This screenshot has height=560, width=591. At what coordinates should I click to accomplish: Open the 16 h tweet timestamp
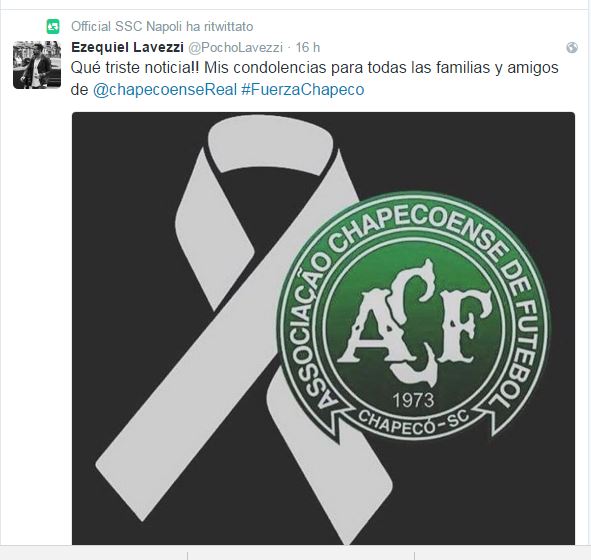[308, 47]
